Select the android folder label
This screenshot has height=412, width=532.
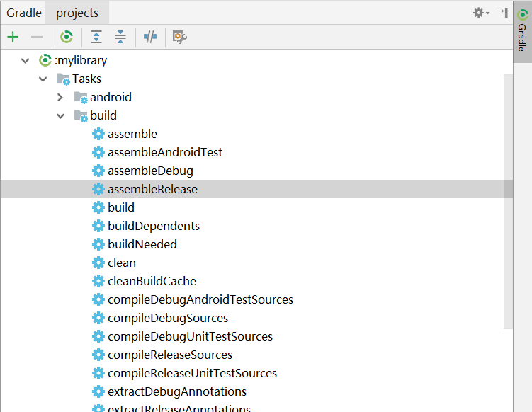pyautogui.click(x=111, y=97)
